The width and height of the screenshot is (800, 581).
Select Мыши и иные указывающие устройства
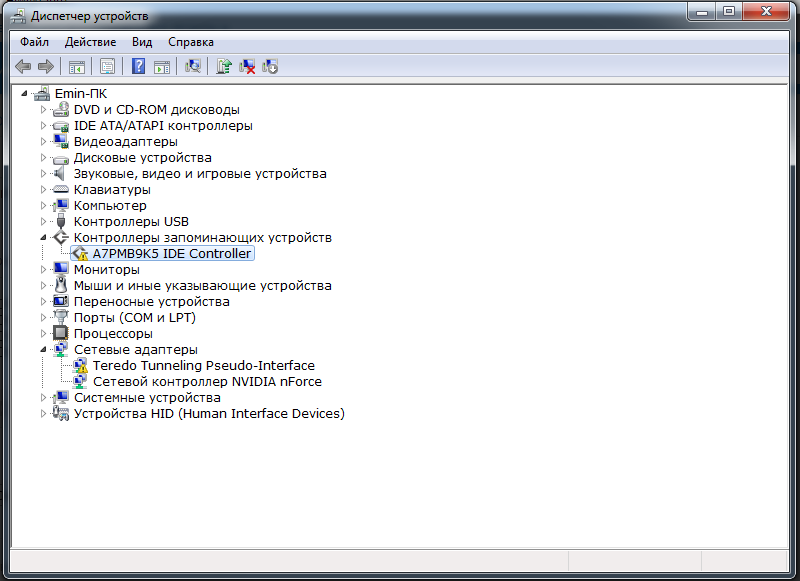point(203,286)
